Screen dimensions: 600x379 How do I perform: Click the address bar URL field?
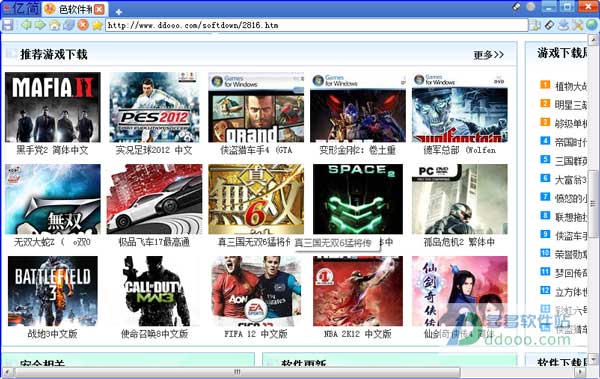(x=316, y=25)
